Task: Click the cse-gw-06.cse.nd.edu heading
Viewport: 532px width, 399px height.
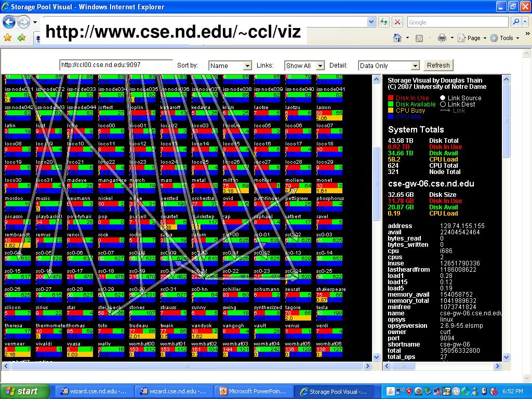Action: click(x=431, y=183)
